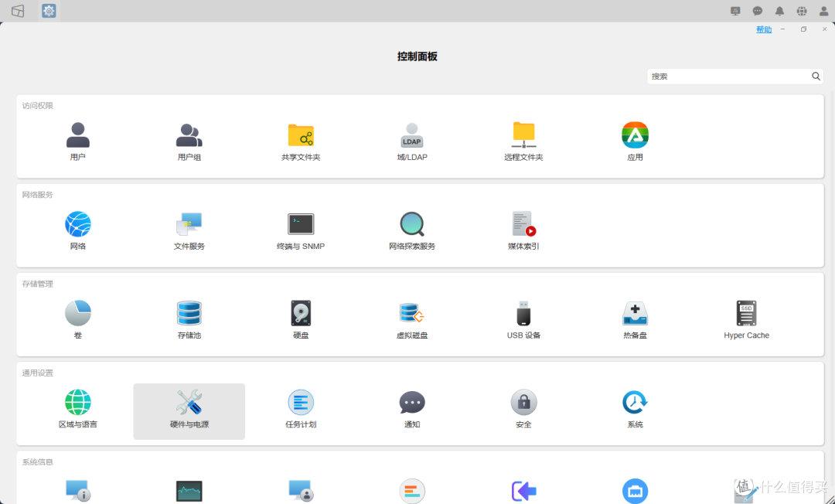Click the magnifier search button
835x504 pixels.
click(816, 76)
